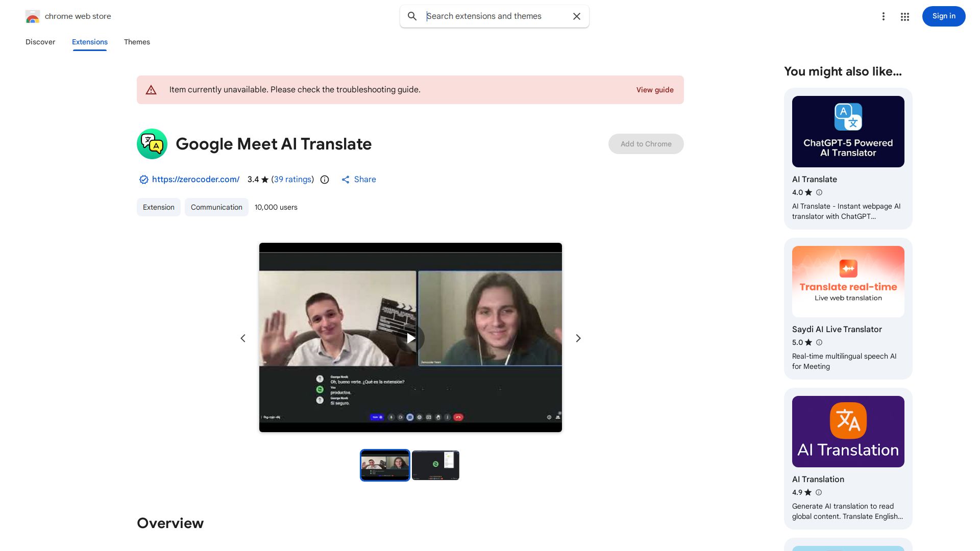
Task: Click the chrome web store logo
Action: 33,16
